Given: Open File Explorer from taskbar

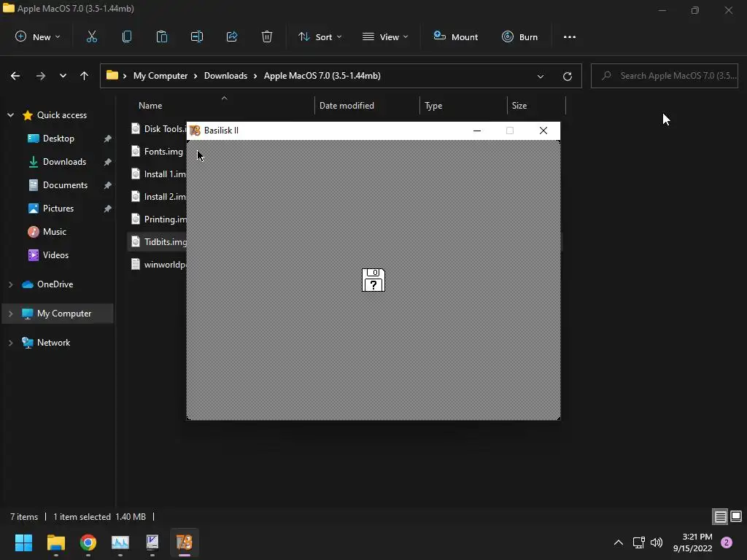Looking at the screenshot, I should point(55,542).
